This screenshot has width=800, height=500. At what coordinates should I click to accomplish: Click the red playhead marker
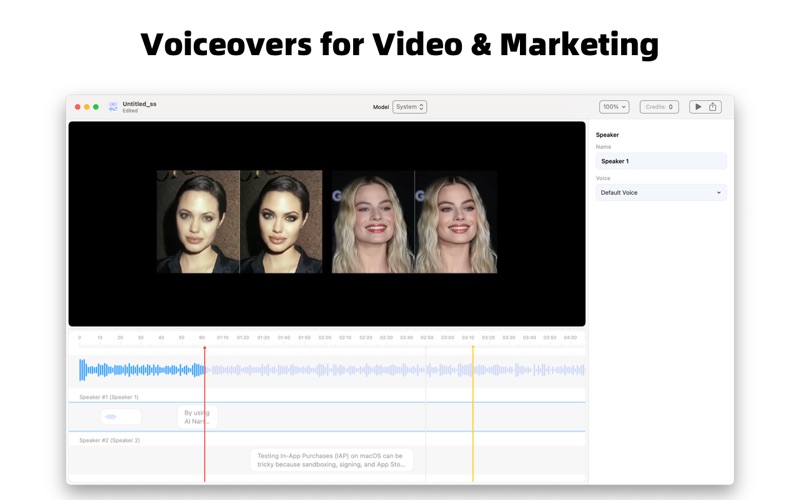pos(204,349)
